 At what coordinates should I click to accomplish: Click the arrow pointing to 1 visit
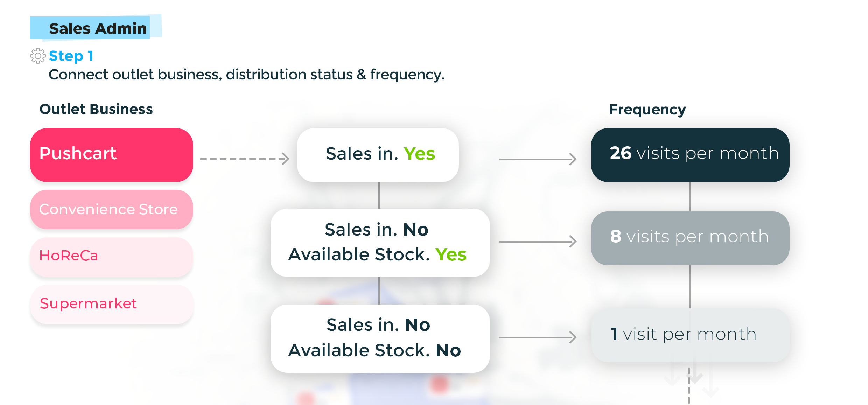tap(538, 337)
